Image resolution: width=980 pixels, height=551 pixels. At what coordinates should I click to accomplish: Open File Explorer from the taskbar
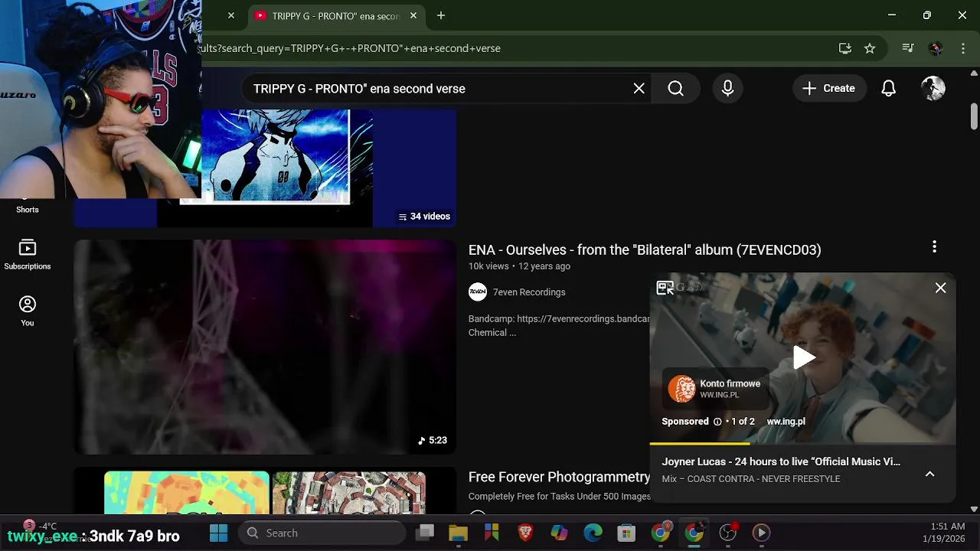pyautogui.click(x=458, y=533)
